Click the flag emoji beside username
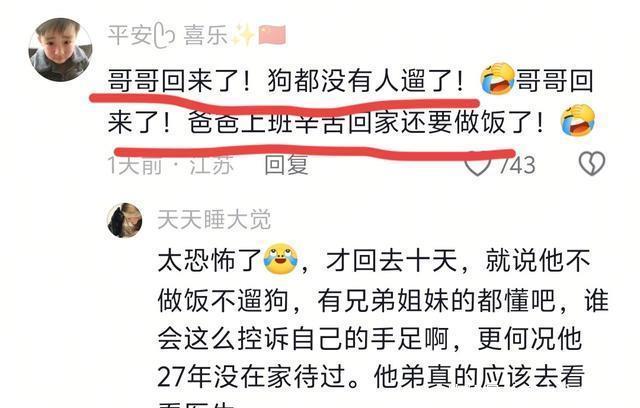 coord(272,35)
